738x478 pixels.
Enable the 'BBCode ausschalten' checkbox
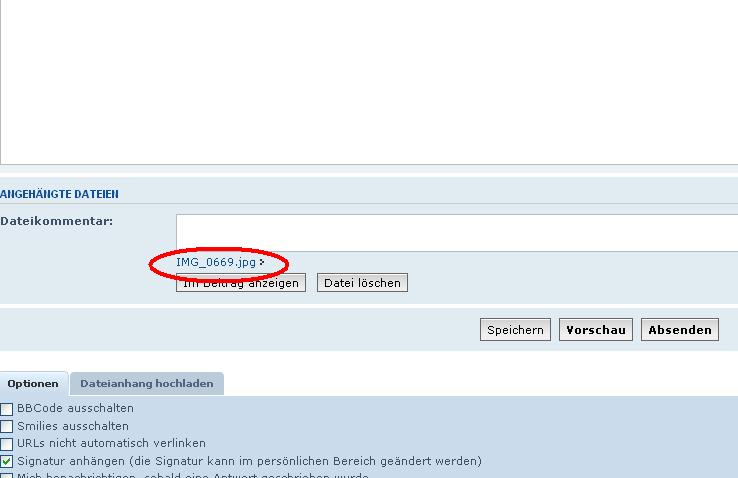[x=7, y=409]
